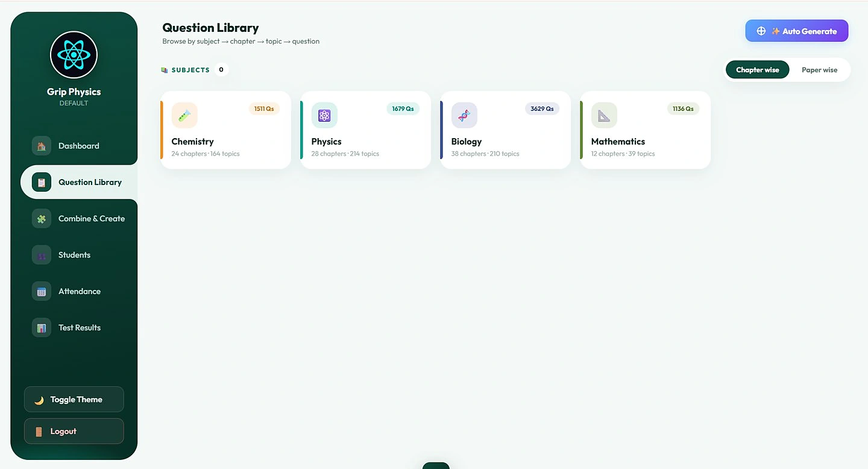
Task: Click the 1136 Qs badge
Action: 683,109
